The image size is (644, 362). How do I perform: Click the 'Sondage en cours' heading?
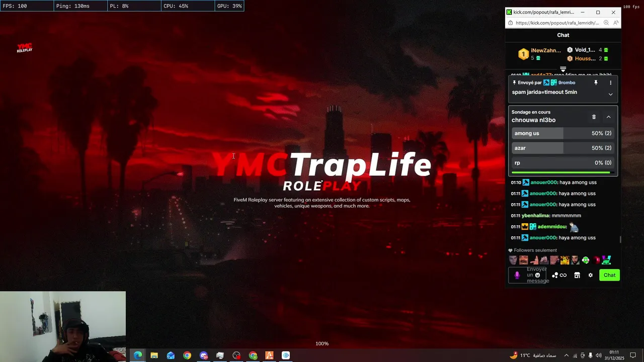[531, 112]
